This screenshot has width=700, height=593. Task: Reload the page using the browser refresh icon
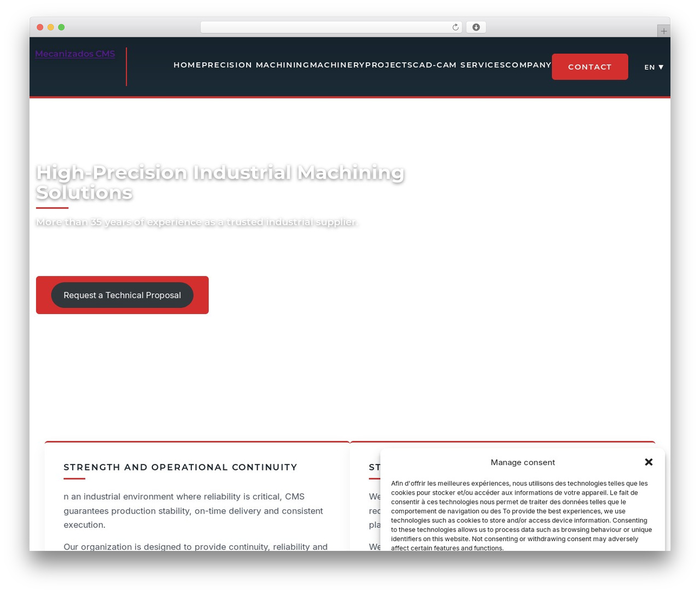[x=455, y=27]
